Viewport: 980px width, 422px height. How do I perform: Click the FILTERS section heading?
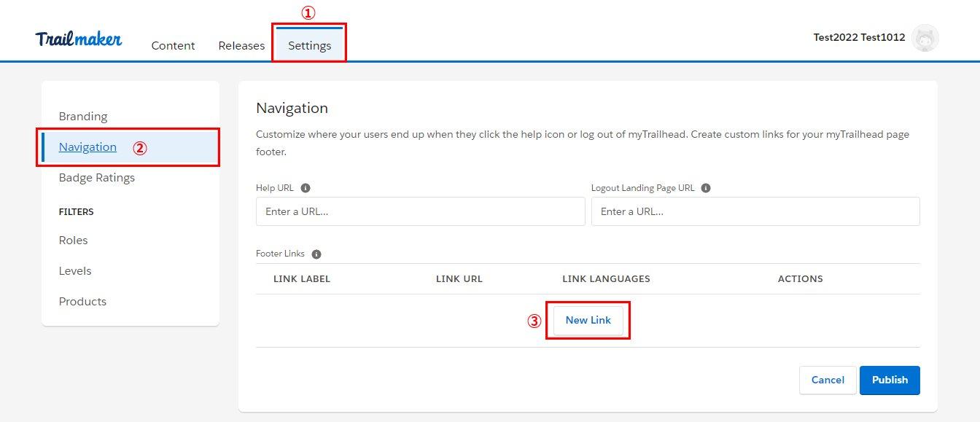[x=77, y=212]
